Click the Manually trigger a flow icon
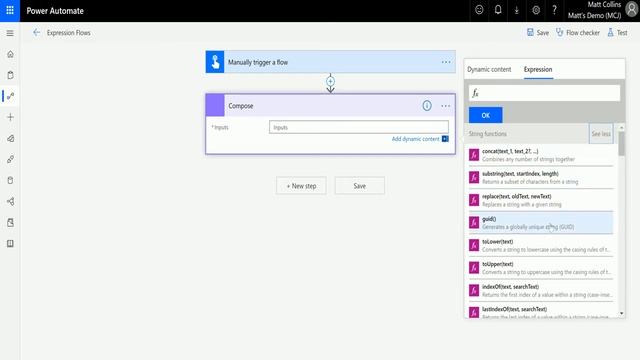Viewport: 640px width, 360px height. (215, 62)
